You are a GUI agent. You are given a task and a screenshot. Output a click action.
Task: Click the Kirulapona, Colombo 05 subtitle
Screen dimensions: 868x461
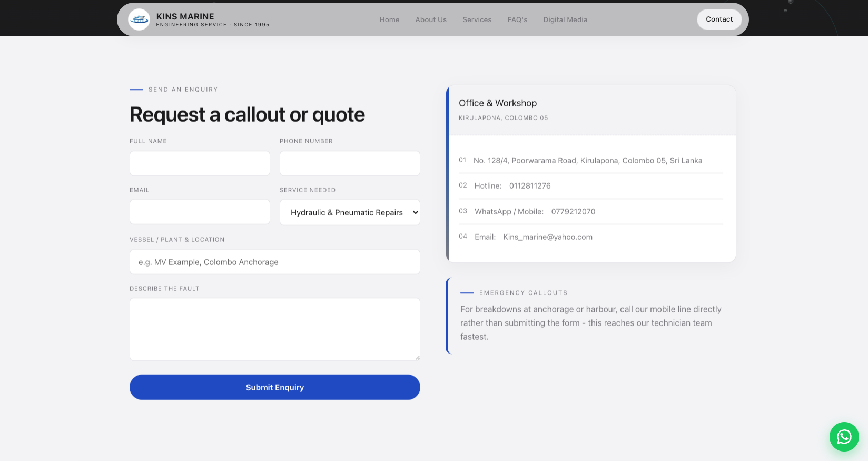pyautogui.click(x=504, y=118)
